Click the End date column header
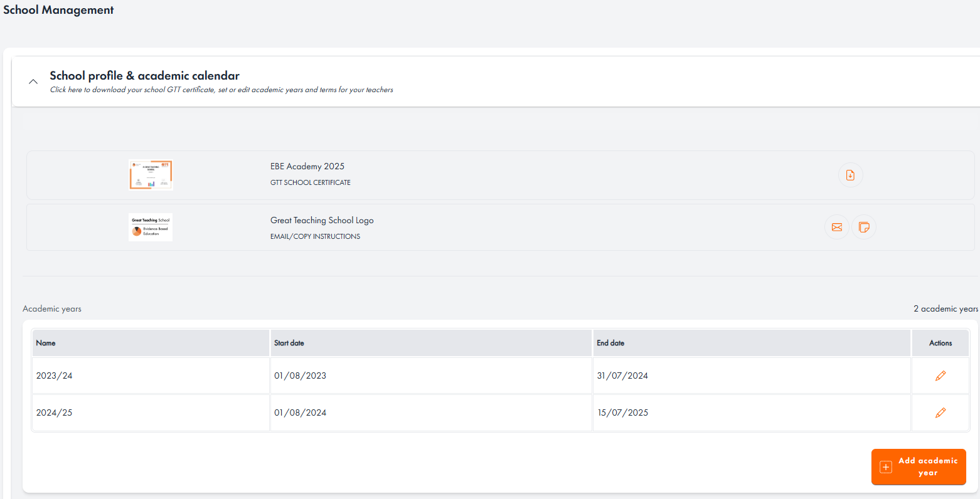 752,343
